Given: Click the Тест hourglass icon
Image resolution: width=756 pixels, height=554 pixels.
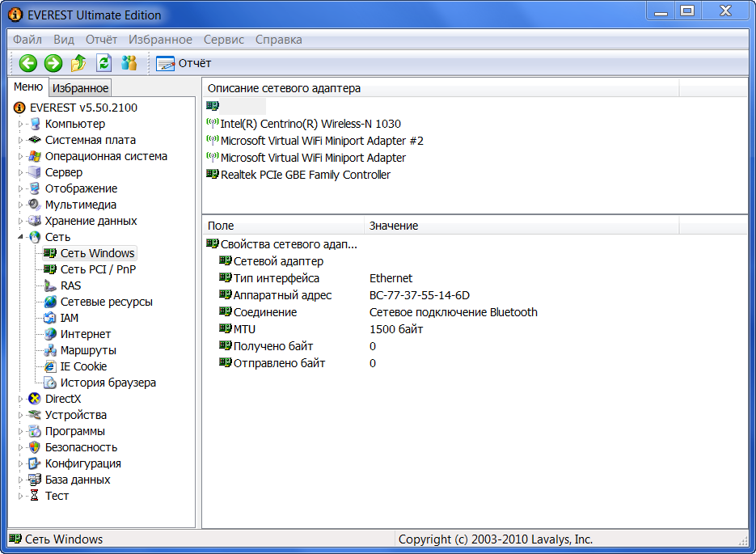Looking at the screenshot, I should coord(34,496).
